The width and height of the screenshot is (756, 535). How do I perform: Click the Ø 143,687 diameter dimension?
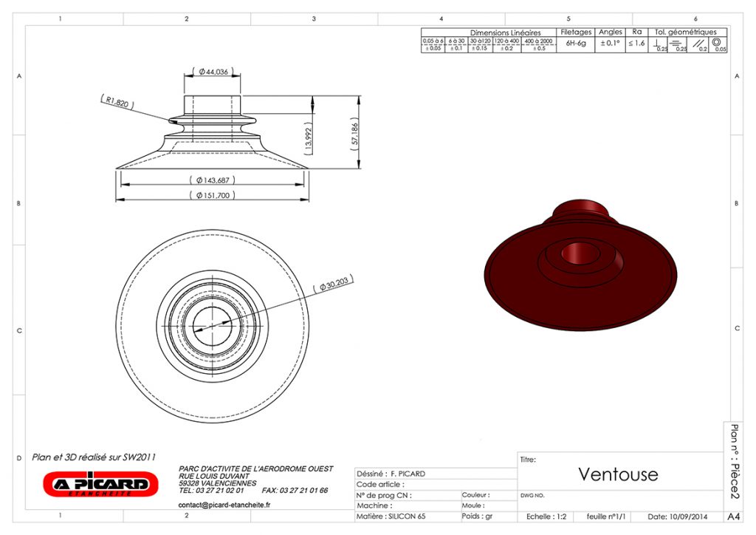tap(213, 180)
